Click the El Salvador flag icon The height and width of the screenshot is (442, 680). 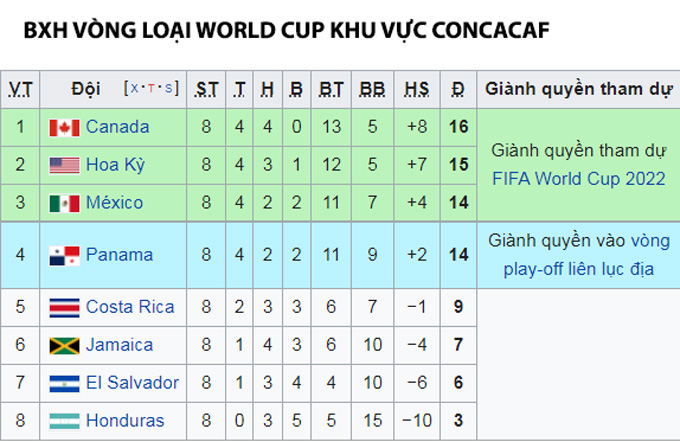coord(64,383)
